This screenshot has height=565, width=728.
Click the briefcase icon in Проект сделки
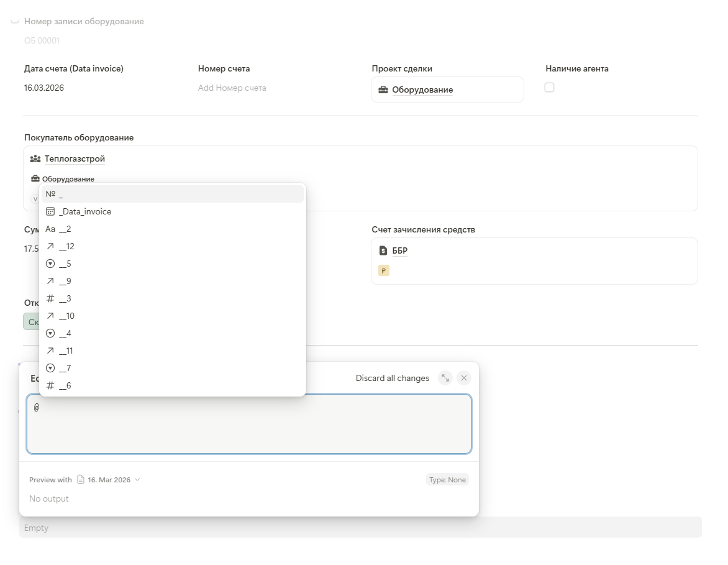point(383,90)
